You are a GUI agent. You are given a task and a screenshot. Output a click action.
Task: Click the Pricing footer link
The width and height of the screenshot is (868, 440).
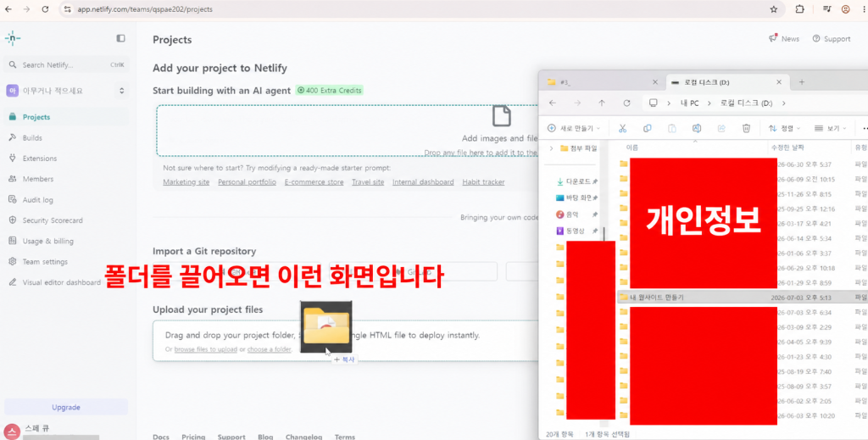pos(193,437)
